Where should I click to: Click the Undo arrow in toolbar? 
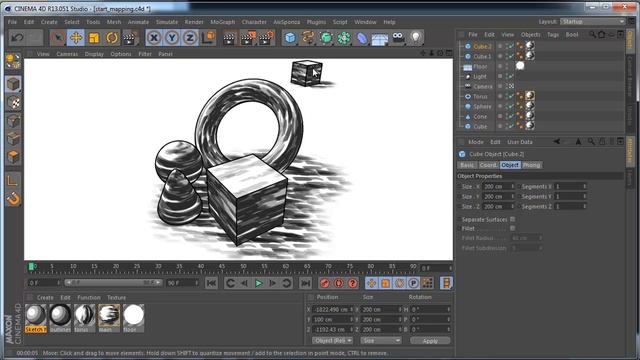[x=17, y=38]
